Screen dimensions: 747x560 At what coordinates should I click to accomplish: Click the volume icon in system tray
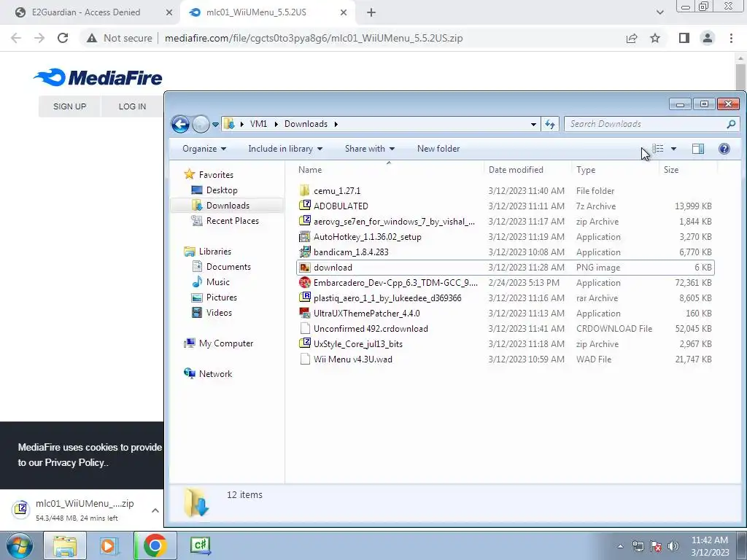673,545
